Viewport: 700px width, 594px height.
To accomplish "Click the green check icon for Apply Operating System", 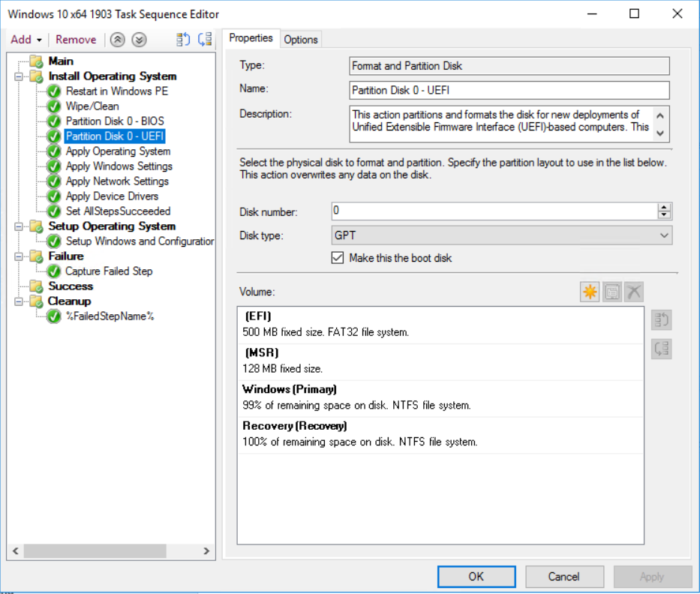I will 54,151.
